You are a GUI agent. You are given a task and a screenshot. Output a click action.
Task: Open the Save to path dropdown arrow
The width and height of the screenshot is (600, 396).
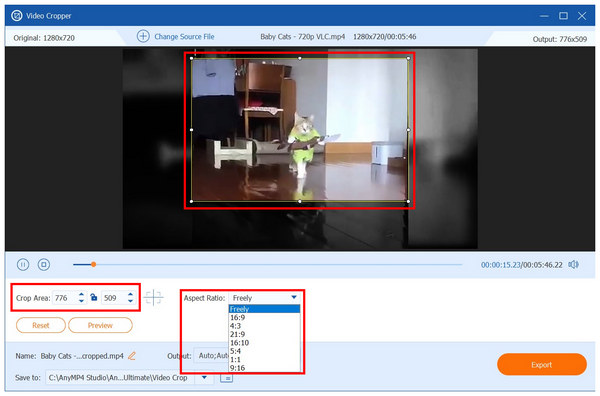coord(204,378)
